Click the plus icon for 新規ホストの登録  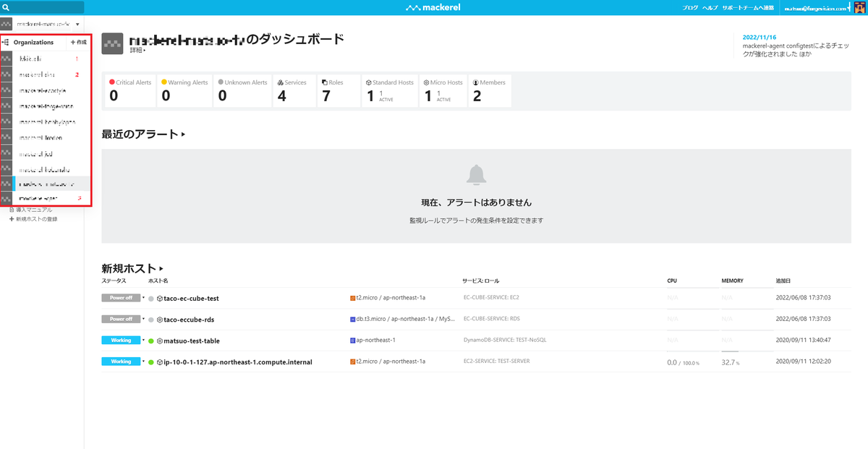[12, 218]
